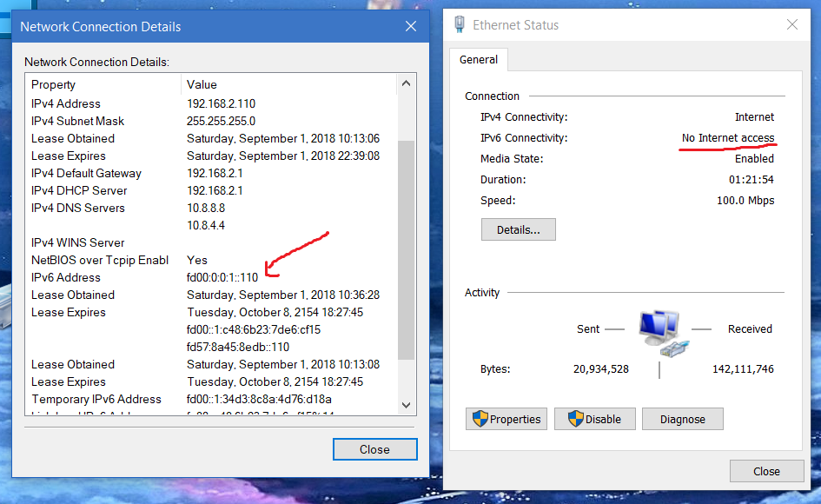Click the IPv4 WINS Server row

[x=211, y=242]
